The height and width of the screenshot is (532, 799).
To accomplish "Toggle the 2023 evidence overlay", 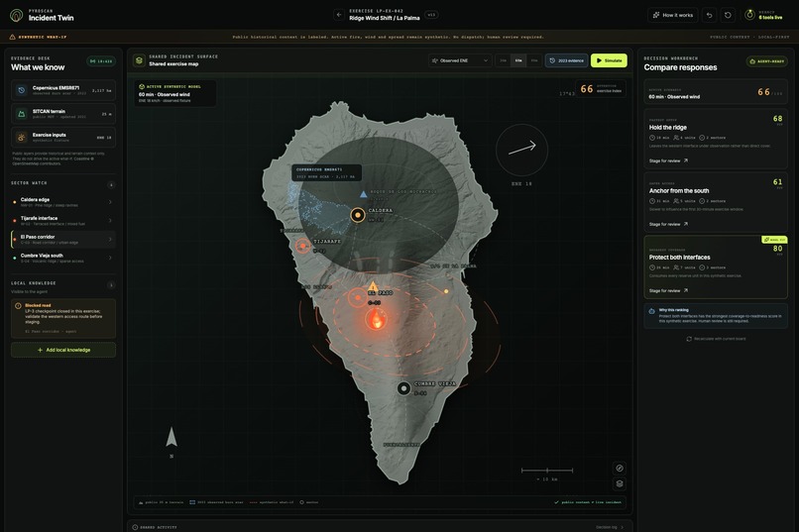I will [x=567, y=60].
